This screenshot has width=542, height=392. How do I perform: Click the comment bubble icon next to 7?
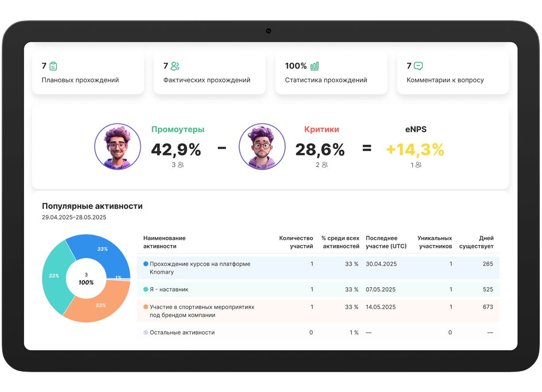(x=418, y=66)
